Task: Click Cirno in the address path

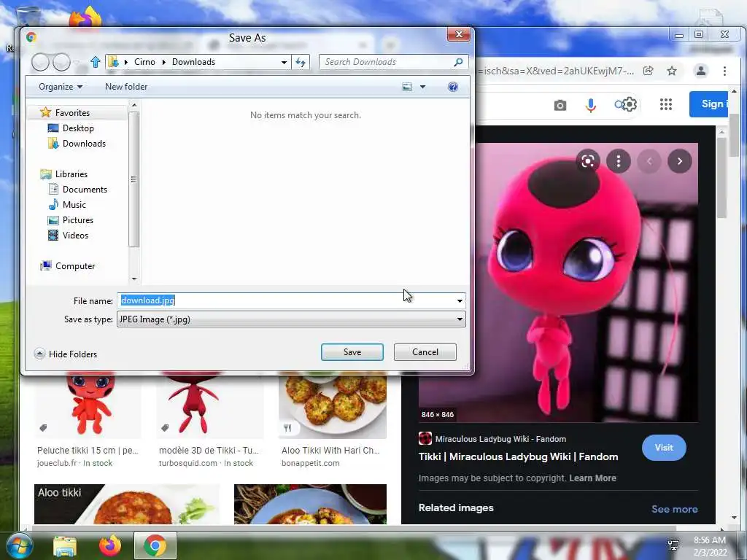Action: 144,62
